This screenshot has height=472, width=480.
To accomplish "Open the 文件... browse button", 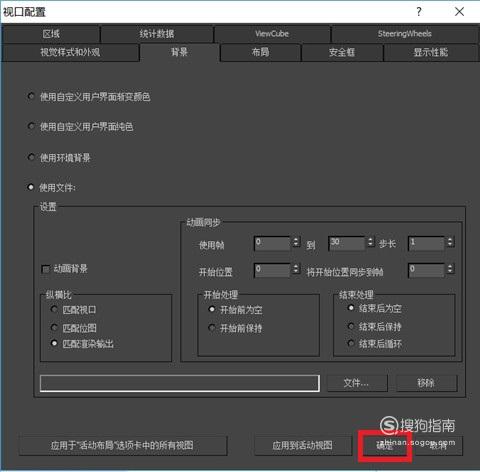I will pyautogui.click(x=357, y=383).
